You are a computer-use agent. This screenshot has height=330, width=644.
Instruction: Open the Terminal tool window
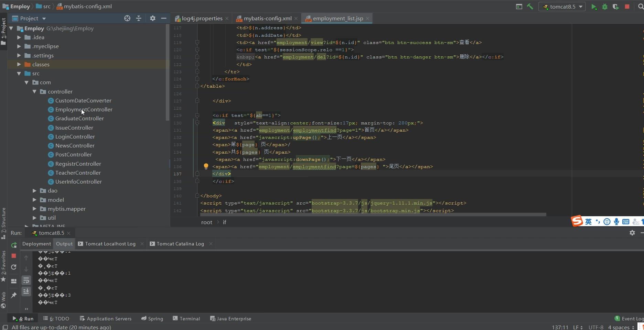[186, 319]
